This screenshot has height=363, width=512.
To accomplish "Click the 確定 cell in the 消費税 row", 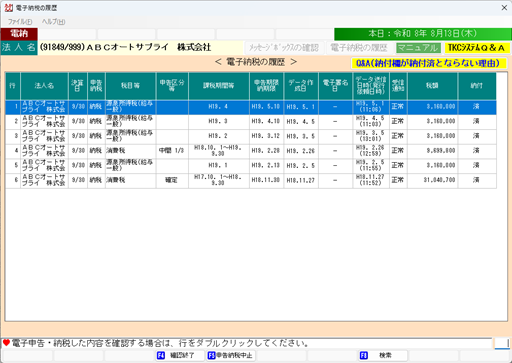I will [x=172, y=180].
